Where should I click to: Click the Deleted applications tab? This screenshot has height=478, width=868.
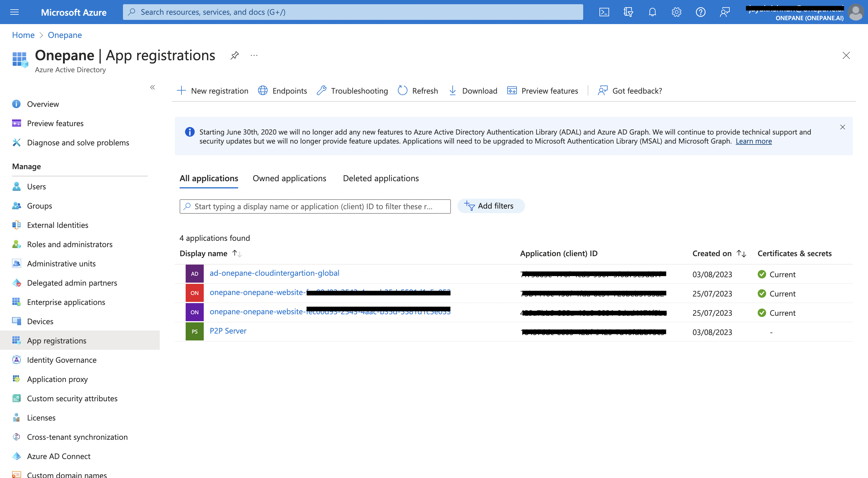(381, 178)
